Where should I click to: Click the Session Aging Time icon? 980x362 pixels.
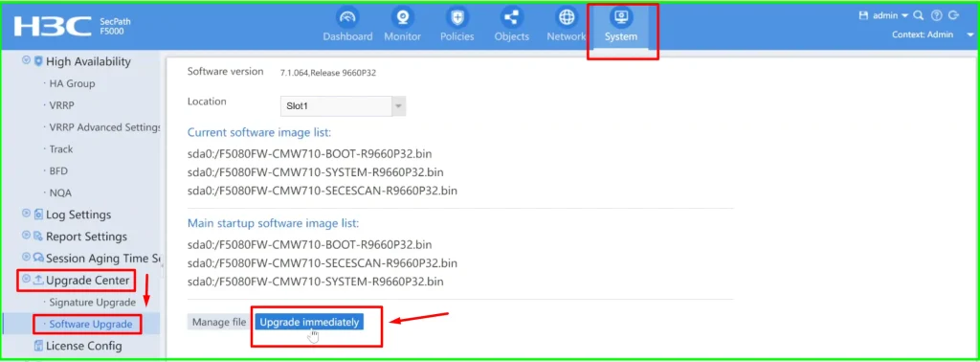pyautogui.click(x=38, y=259)
